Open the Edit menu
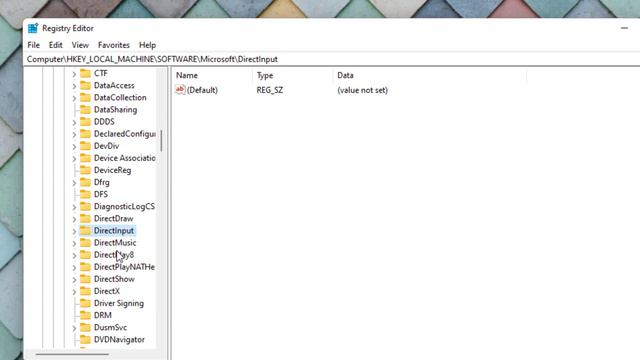 56,45
